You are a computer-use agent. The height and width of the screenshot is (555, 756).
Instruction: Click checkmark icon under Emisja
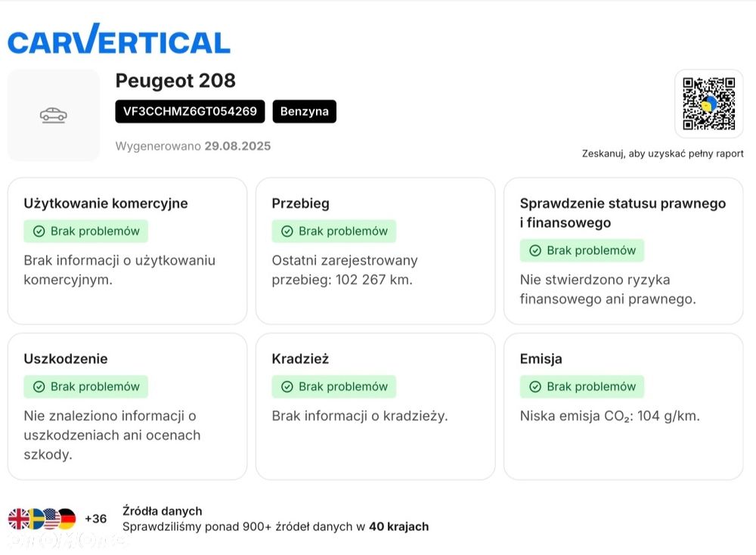535,386
